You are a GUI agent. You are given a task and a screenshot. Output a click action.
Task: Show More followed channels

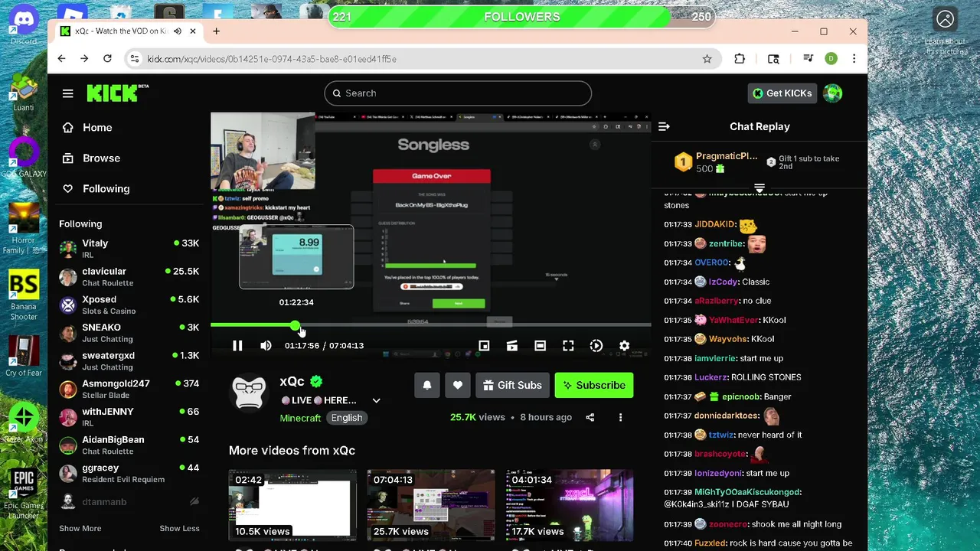point(80,528)
